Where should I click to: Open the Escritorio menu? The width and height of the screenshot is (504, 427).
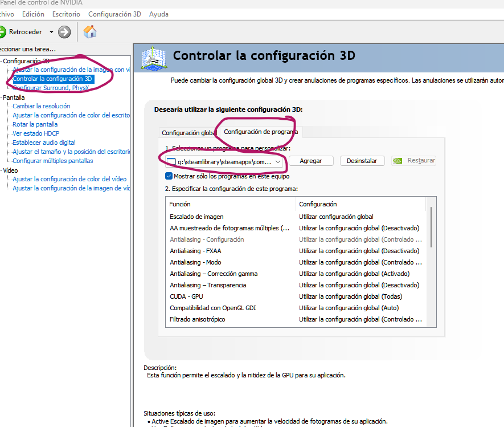point(66,14)
